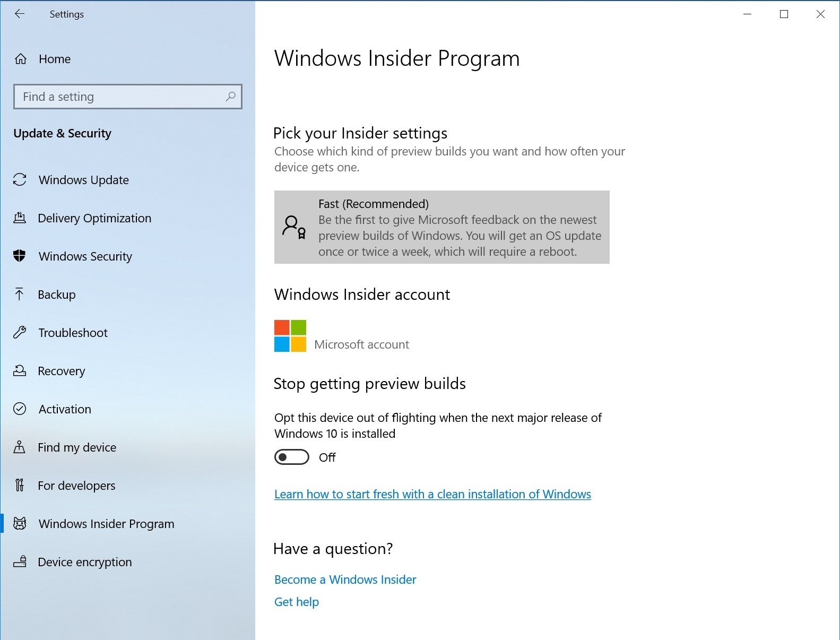Click the Microsoft account logo
Image resolution: width=840 pixels, height=640 pixels.
[290, 336]
